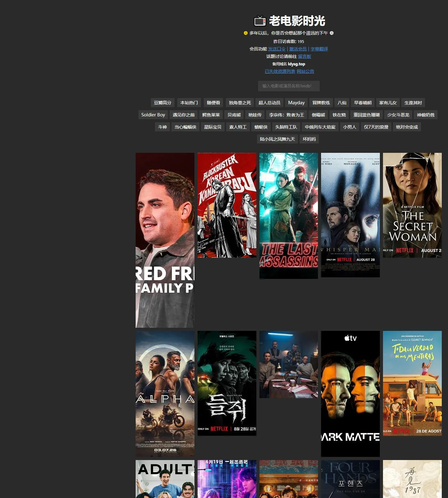Open the comedian poster with FAMILY text

[x=165, y=240]
